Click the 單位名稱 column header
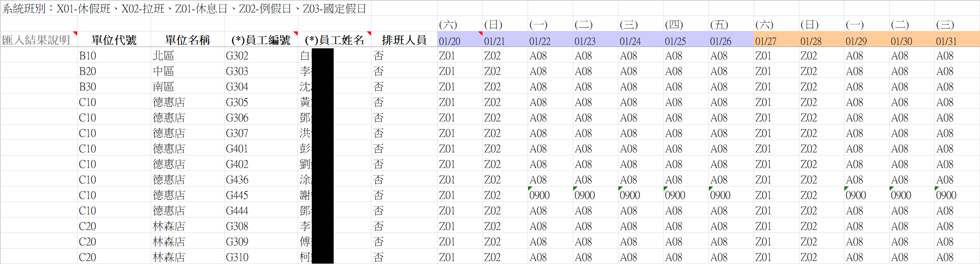The image size is (980, 264). (187, 40)
